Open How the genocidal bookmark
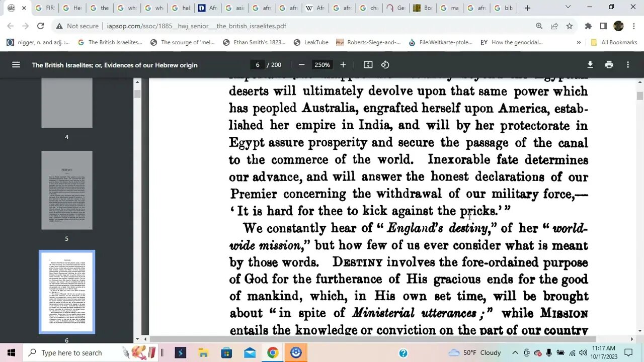The height and width of the screenshot is (362, 644). (x=512, y=42)
